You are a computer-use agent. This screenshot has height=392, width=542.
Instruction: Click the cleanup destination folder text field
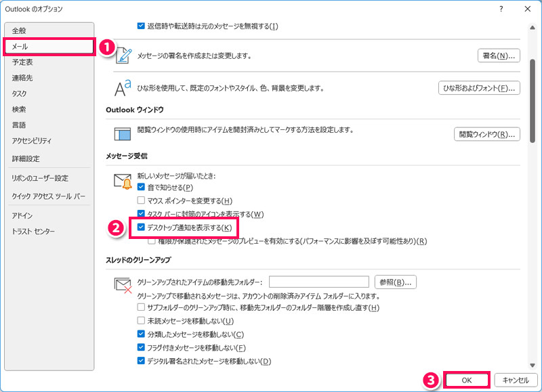(x=319, y=282)
